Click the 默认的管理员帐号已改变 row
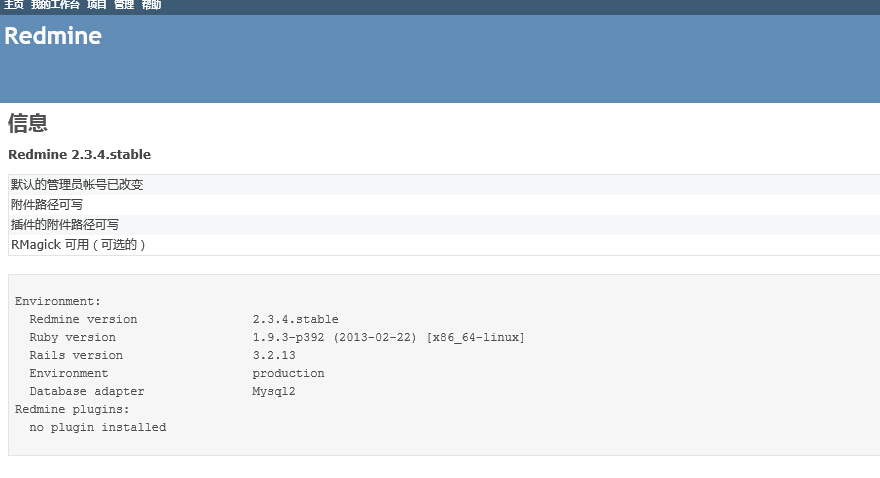The image size is (880, 478). point(444,185)
